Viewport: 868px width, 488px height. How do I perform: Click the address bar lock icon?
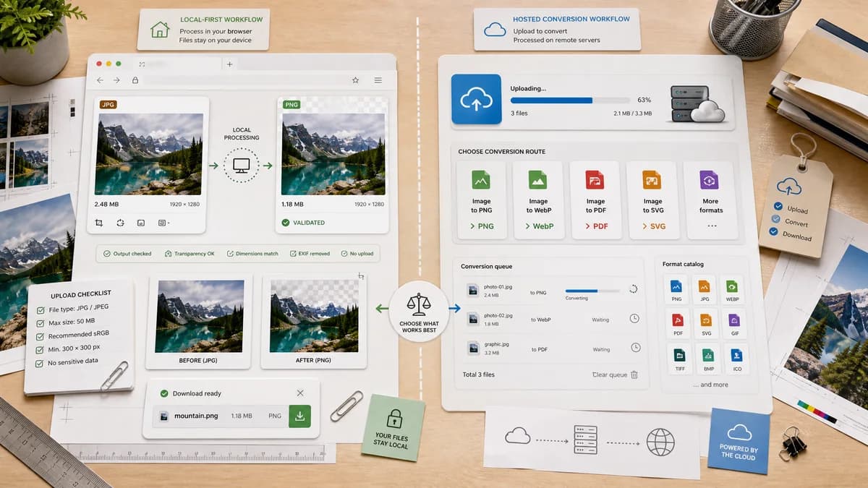coord(135,80)
